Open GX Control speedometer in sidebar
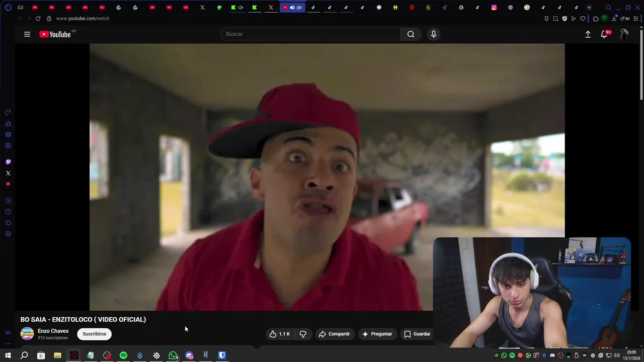 pos(8,113)
